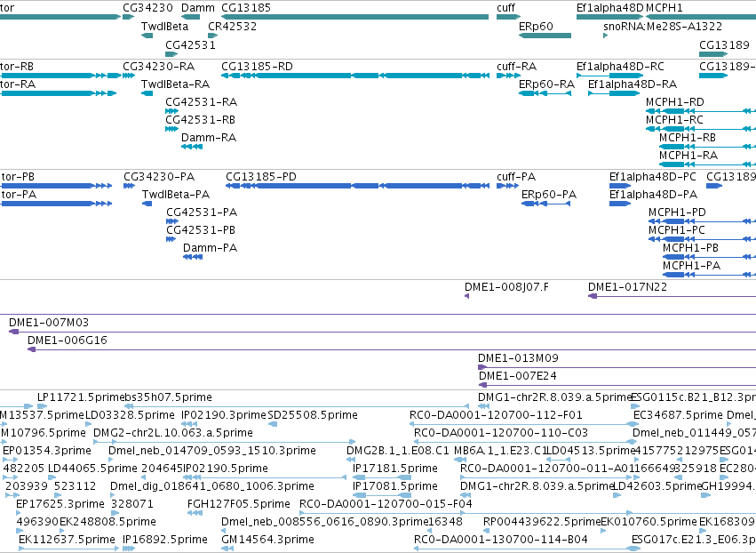Open the IP16892.5prime EST label
Image resolution: width=756 pixels, height=553 pixels.
tap(165, 539)
